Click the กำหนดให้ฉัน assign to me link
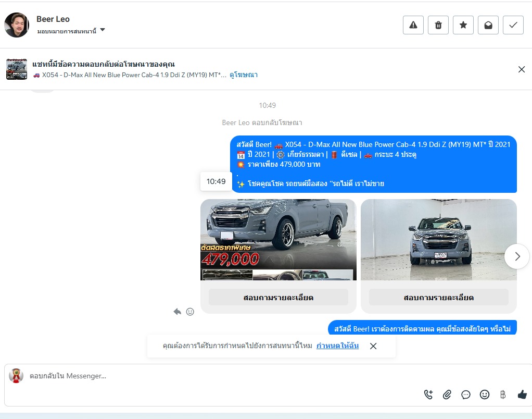This screenshot has width=532, height=419. pos(338,346)
